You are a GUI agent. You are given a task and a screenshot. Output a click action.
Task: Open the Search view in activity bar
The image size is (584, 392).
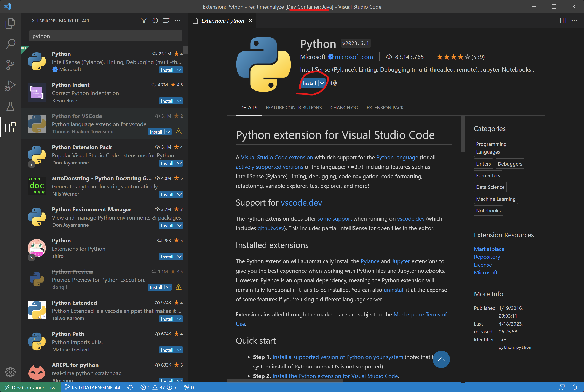click(10, 44)
